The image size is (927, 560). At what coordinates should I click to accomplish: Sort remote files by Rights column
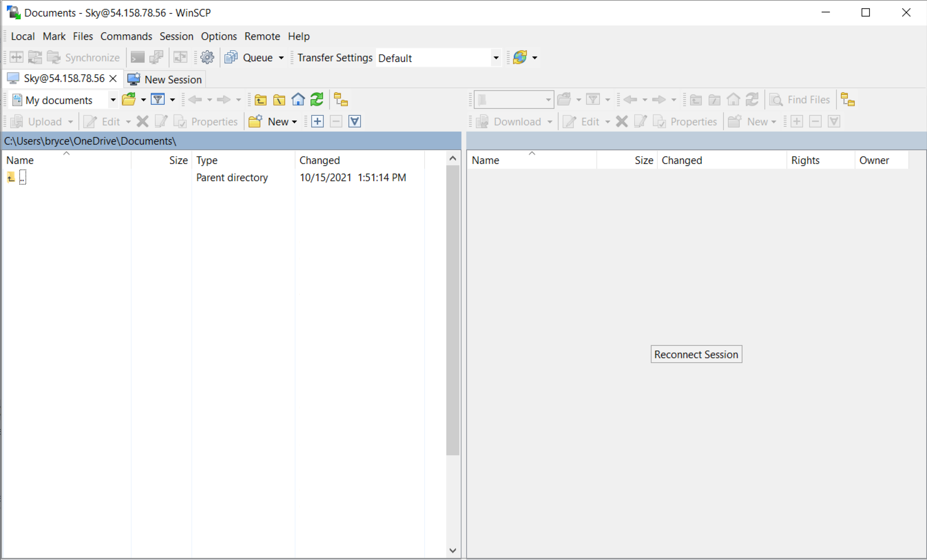(821, 160)
